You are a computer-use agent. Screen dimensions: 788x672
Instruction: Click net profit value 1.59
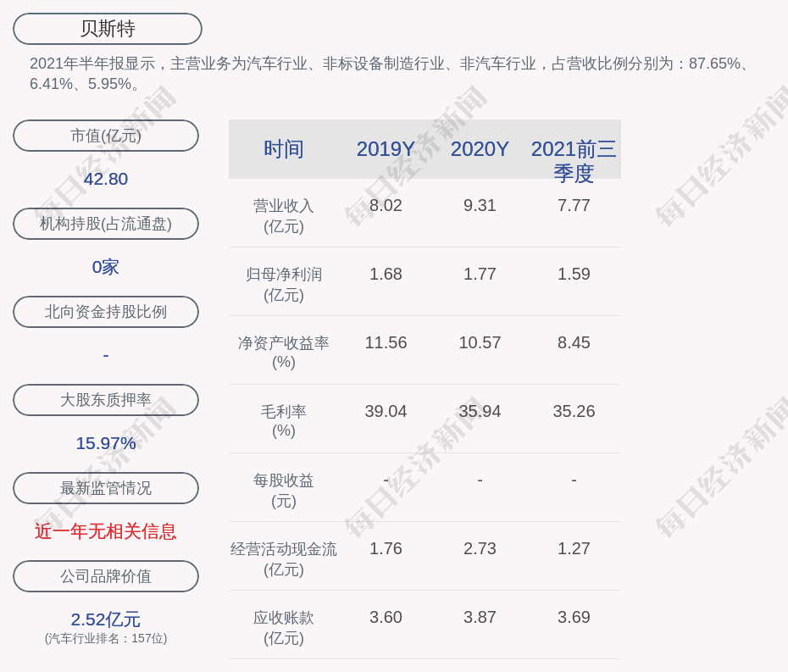pyautogui.click(x=574, y=274)
